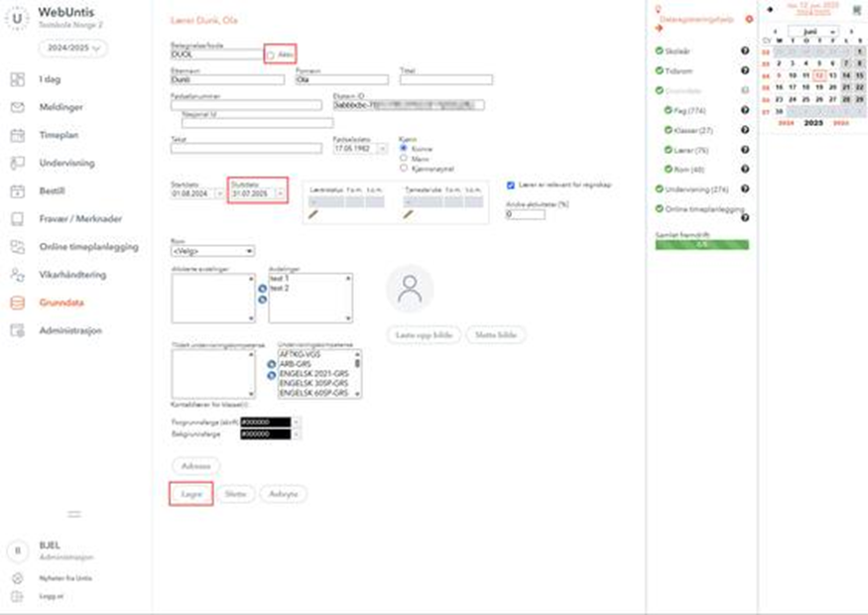
Task: Open the Fravær / Merknader menu item
Action: [78, 218]
